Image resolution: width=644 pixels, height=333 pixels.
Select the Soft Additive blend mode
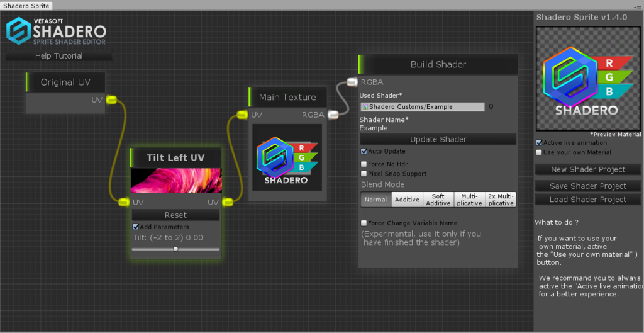[x=438, y=200]
